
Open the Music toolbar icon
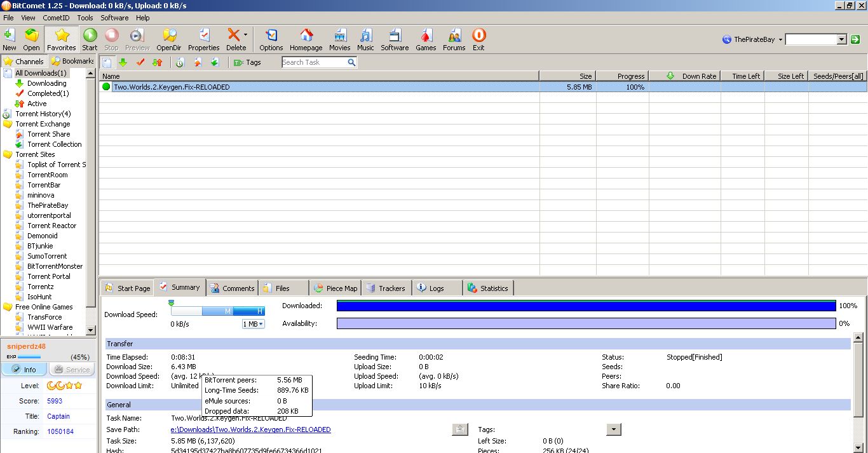[x=365, y=39]
